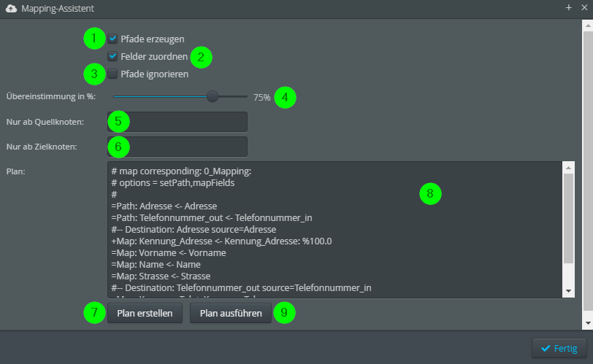Click the dialog scrollbar down arrow
Viewport: 593px width, 364px height.
pos(587,323)
